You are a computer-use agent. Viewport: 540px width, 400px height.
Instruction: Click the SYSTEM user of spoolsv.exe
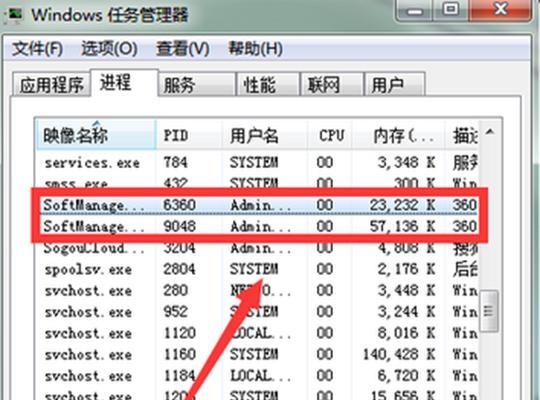(x=254, y=269)
